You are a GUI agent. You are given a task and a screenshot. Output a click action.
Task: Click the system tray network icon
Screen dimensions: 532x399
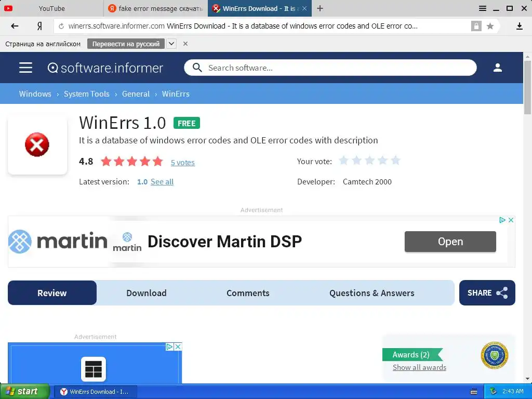tap(494, 392)
